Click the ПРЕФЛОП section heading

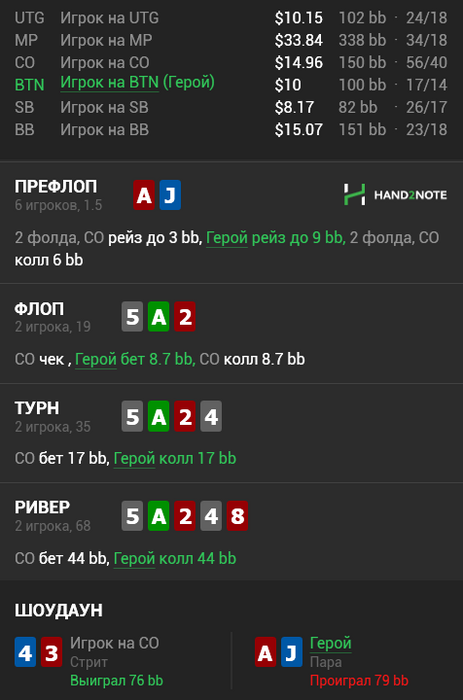[56, 187]
